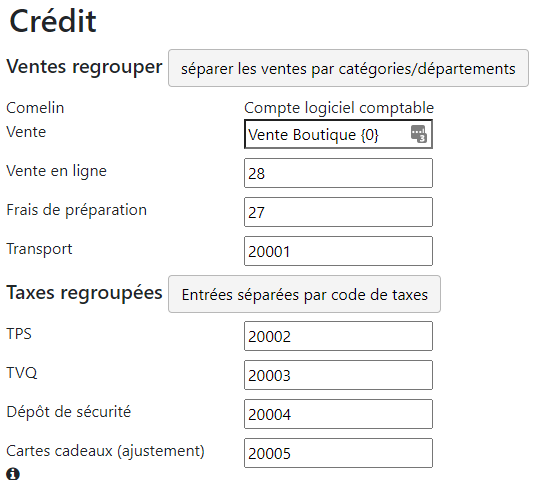This screenshot has height=480, width=537.
Task: Click the TVQ label text
Action: 22,373
